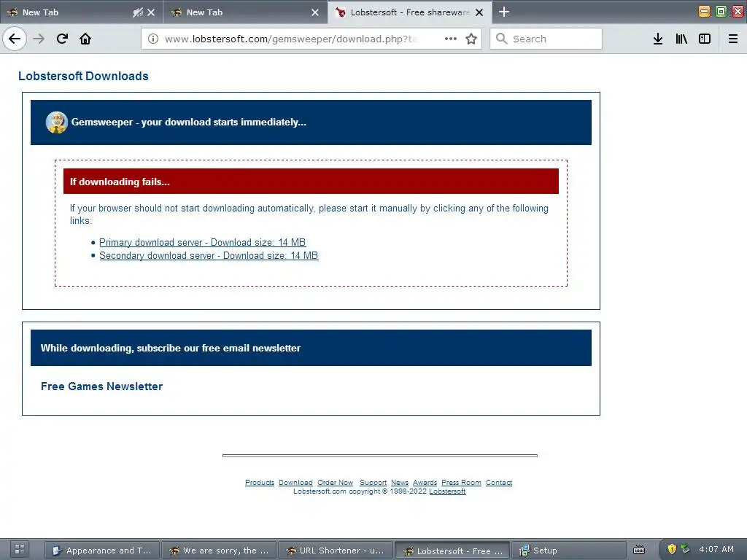The width and height of the screenshot is (747, 560).
Task: Click the Gemsweeper mascot icon
Action: click(x=57, y=122)
